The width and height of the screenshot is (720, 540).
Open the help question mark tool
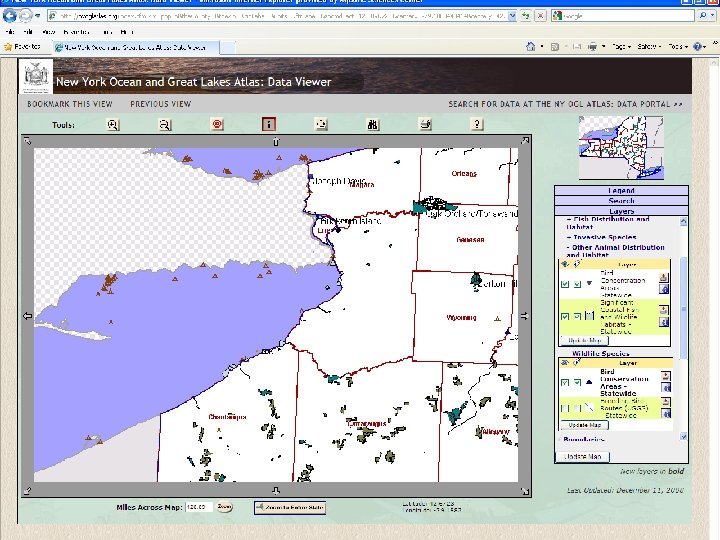point(477,124)
